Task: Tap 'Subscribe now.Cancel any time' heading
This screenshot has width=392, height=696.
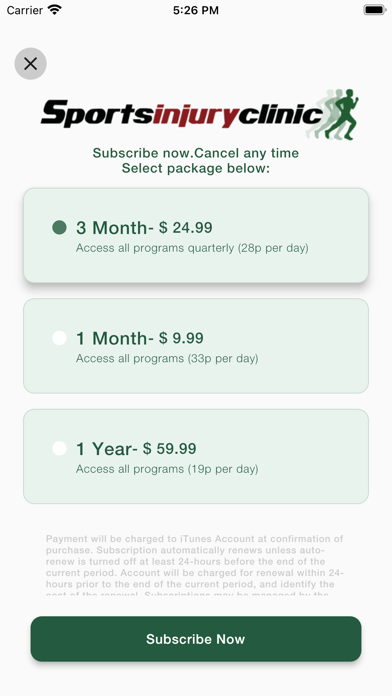Action: pos(196,153)
